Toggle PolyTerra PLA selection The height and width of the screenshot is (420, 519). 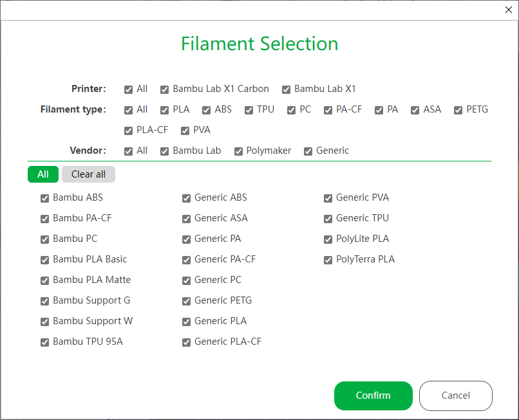(x=328, y=260)
